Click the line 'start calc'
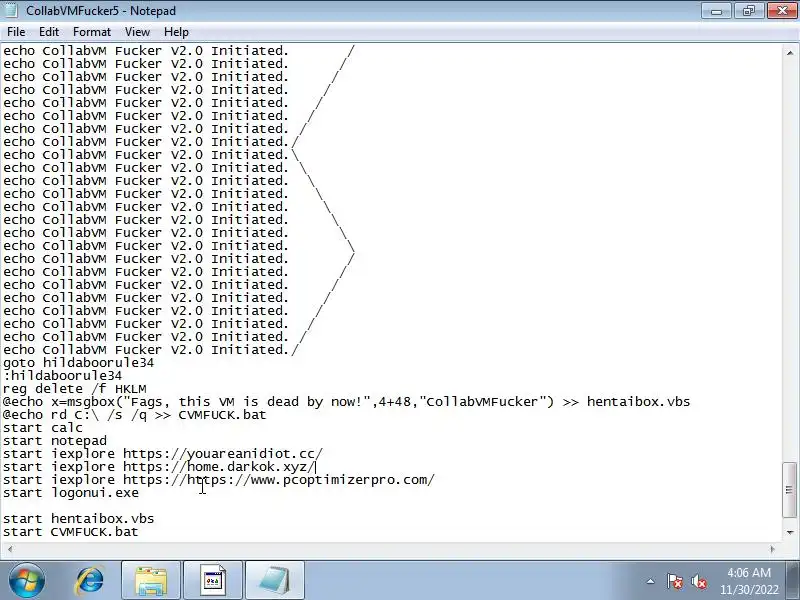The image size is (800, 600). tap(43, 428)
